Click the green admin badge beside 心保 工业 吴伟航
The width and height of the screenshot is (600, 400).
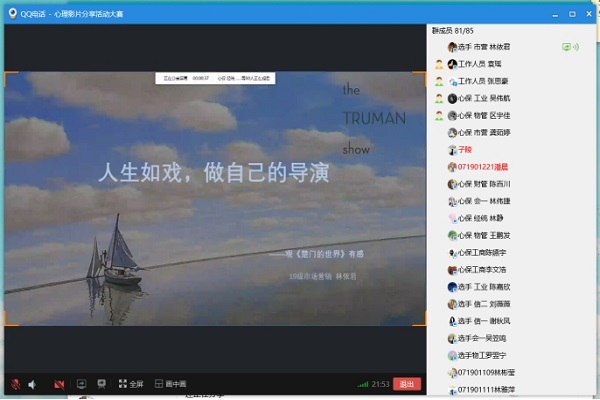[x=439, y=98]
